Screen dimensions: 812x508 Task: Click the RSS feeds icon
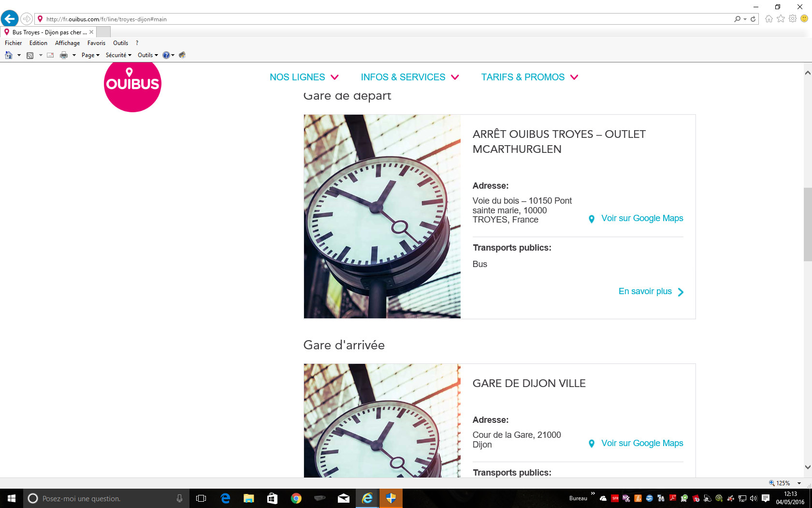[x=30, y=55]
